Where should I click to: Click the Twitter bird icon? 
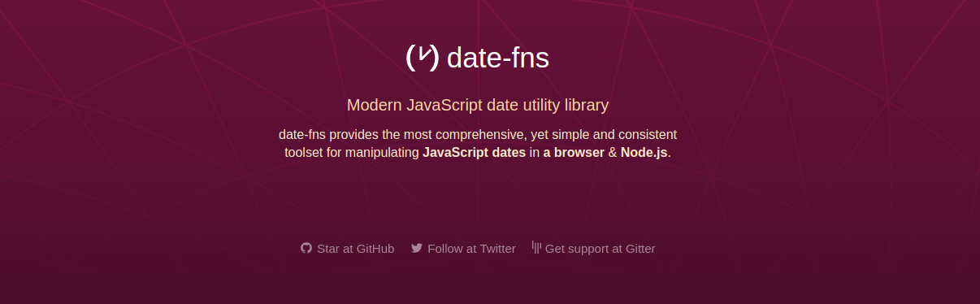tap(417, 248)
